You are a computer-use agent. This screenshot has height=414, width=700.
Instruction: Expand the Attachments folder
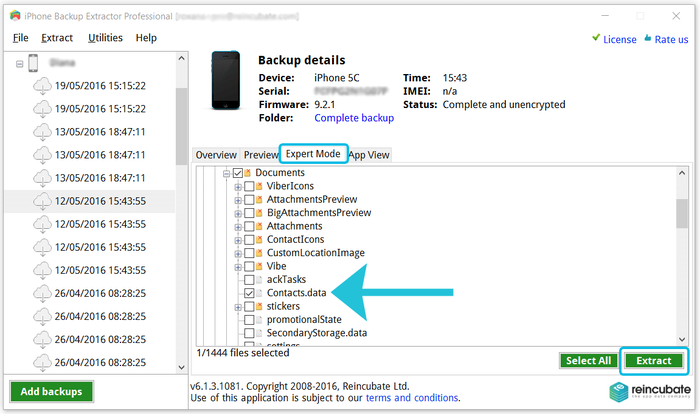click(x=238, y=227)
